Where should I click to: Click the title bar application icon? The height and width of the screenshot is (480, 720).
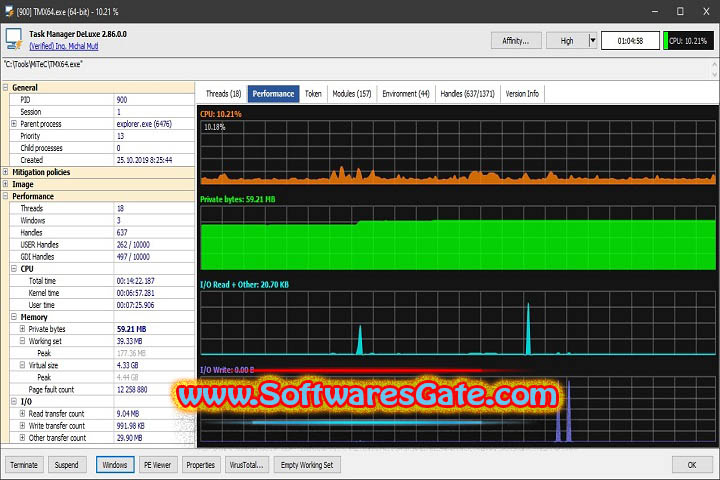tap(9, 11)
